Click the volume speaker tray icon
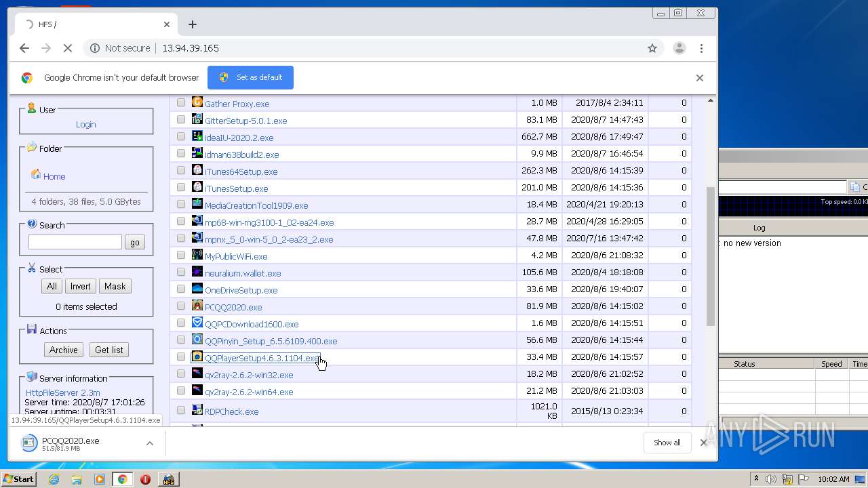 click(x=771, y=479)
